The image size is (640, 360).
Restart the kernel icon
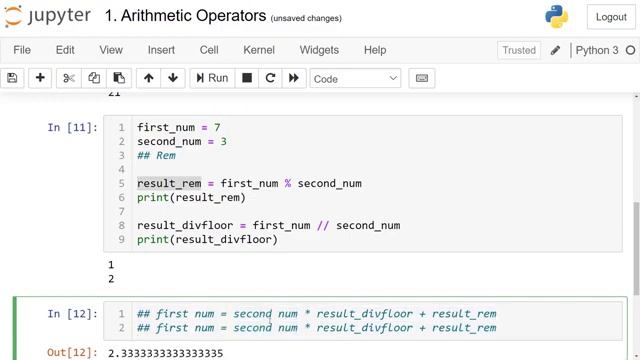click(x=270, y=78)
